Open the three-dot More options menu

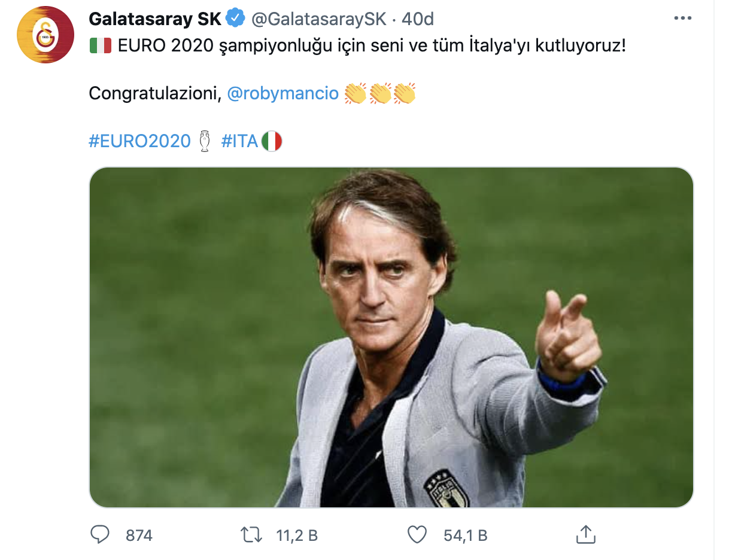[682, 19]
